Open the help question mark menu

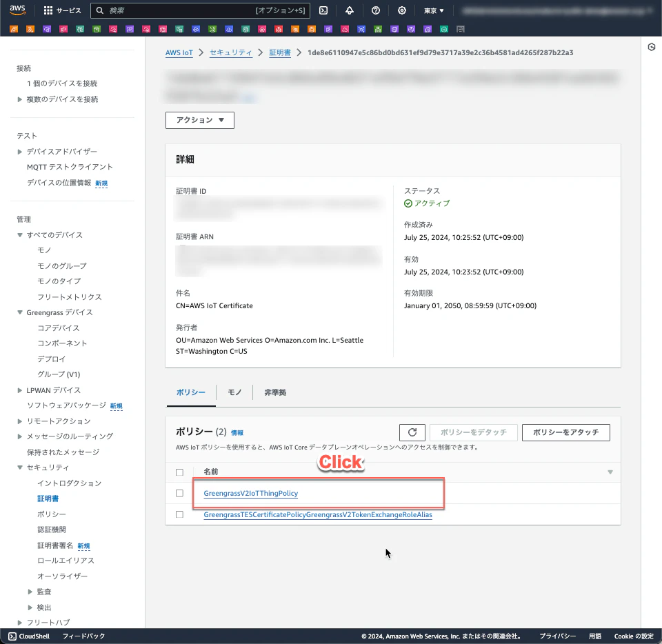coord(376,10)
